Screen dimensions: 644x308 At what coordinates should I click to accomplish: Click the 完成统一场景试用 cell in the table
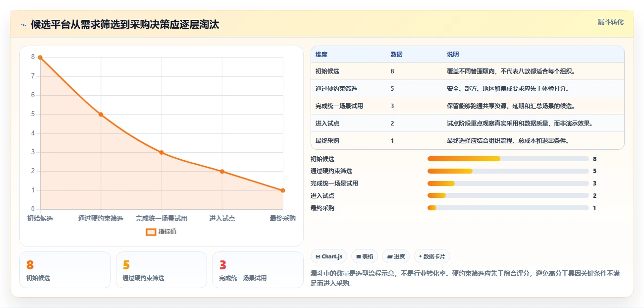click(x=339, y=106)
